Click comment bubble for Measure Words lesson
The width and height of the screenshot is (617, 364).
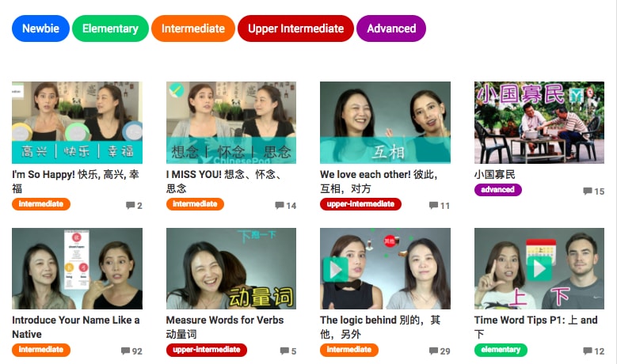[x=284, y=351]
